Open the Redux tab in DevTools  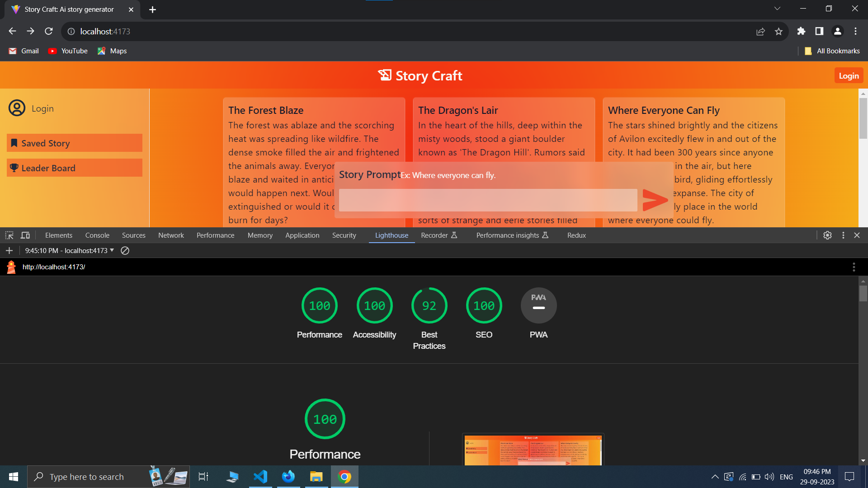point(576,235)
